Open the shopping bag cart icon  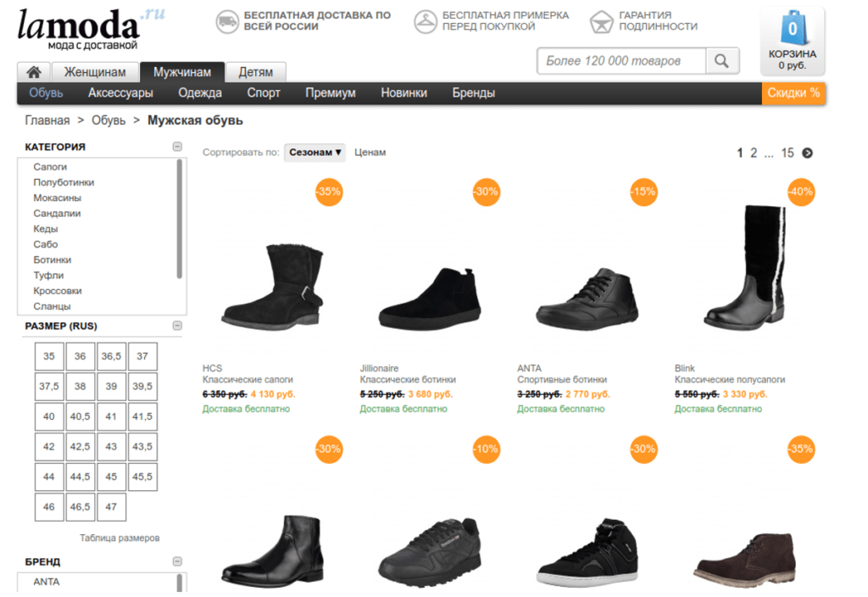[793, 31]
